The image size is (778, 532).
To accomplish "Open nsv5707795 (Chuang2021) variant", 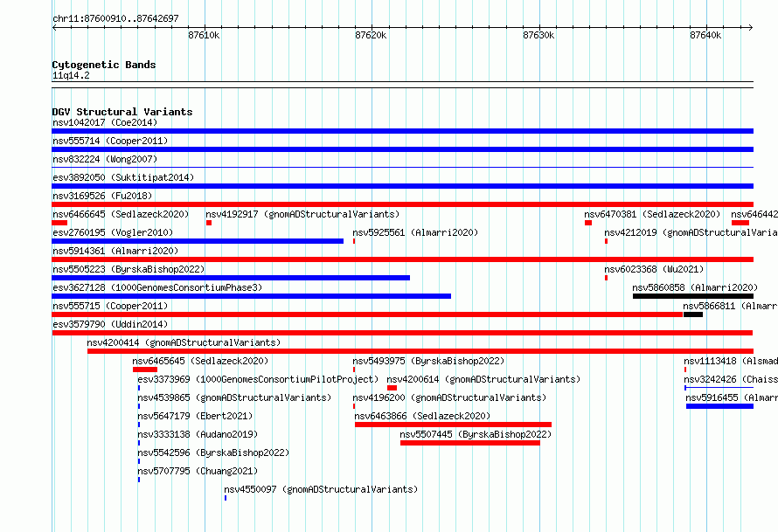I will (x=198, y=471).
